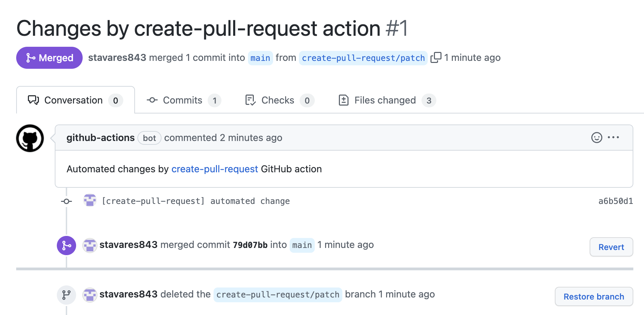This screenshot has height=315, width=644.
Task: Open the kebab options menu on the comment
Action: [x=614, y=138]
